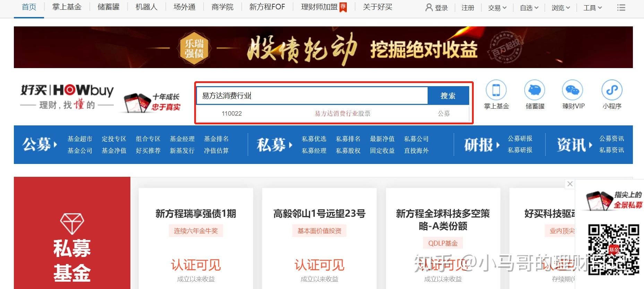Open the 新基发行 link
The width and height of the screenshot is (644, 289).
tap(182, 151)
